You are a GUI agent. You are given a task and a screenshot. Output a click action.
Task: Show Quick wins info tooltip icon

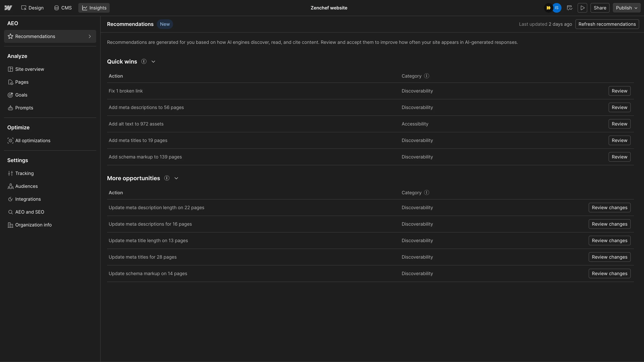pyautogui.click(x=144, y=62)
